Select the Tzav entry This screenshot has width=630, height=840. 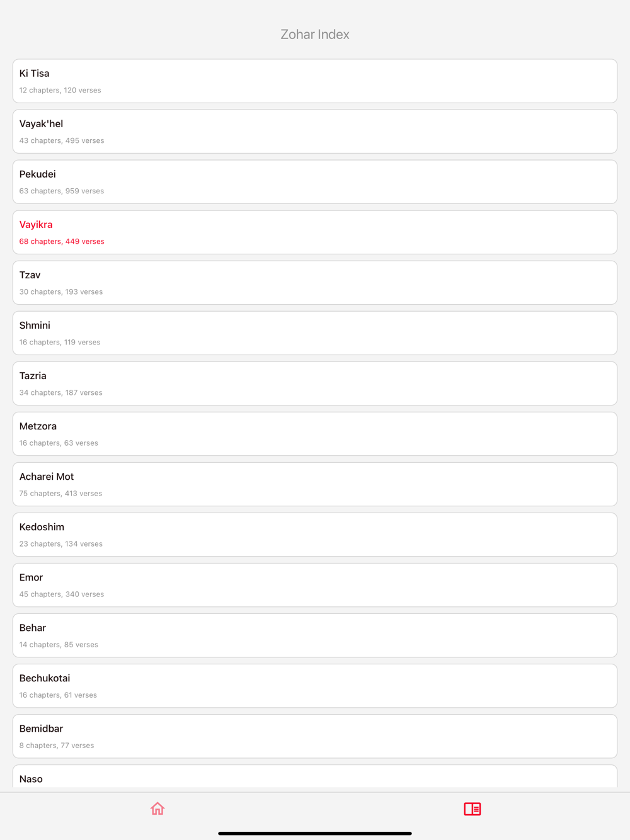point(315,283)
